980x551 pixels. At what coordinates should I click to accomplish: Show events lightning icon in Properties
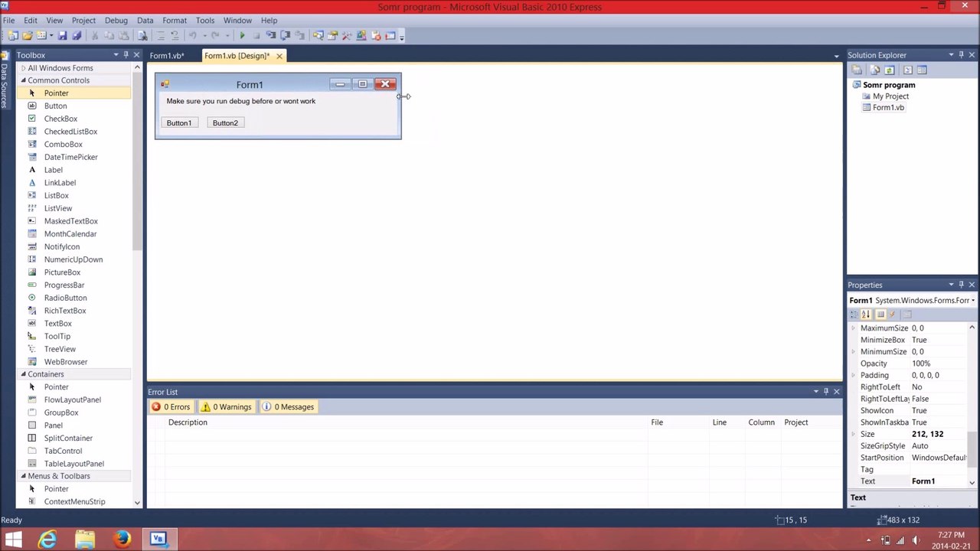pos(892,315)
